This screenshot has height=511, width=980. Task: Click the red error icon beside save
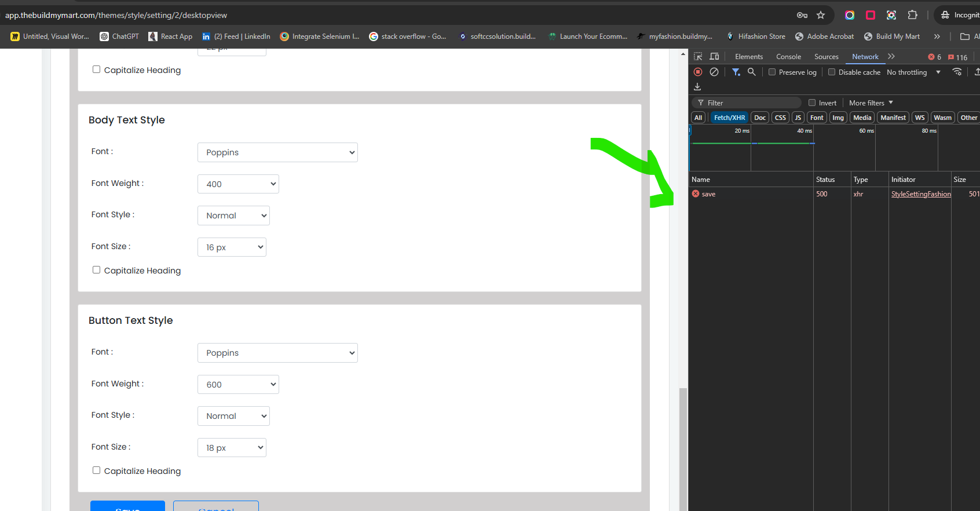click(696, 194)
